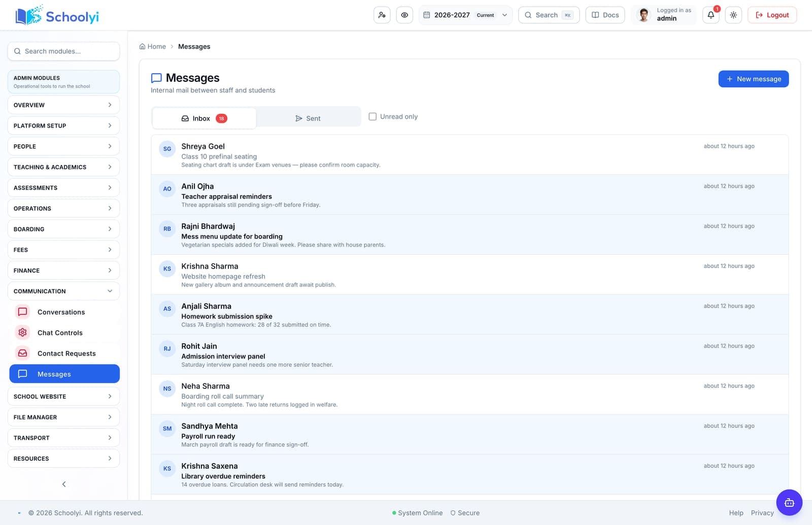This screenshot has height=525, width=812.
Task: Expand the Fees module section
Action: (x=63, y=250)
